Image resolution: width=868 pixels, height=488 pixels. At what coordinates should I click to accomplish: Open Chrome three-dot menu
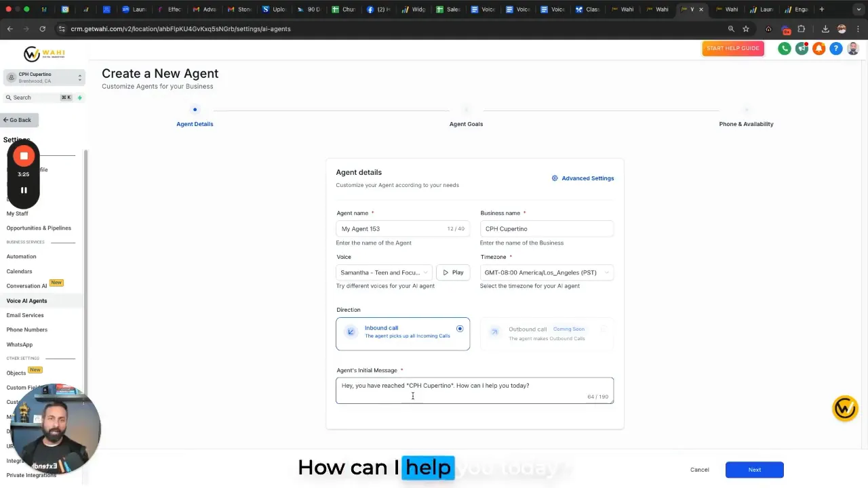tap(859, 29)
